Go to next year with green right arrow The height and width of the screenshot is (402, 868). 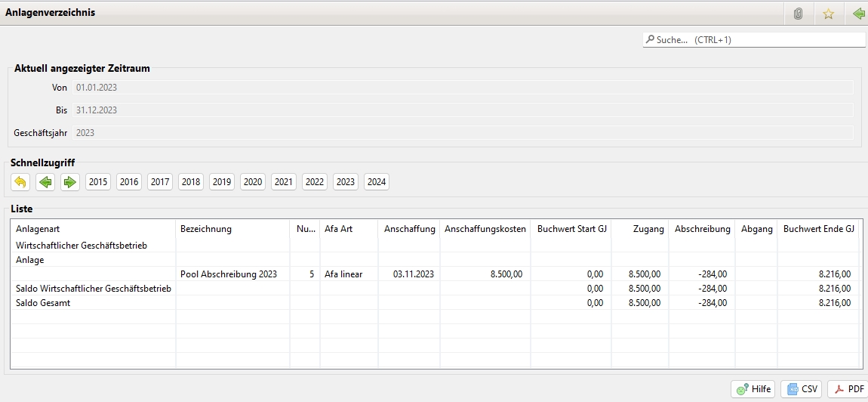coord(70,182)
